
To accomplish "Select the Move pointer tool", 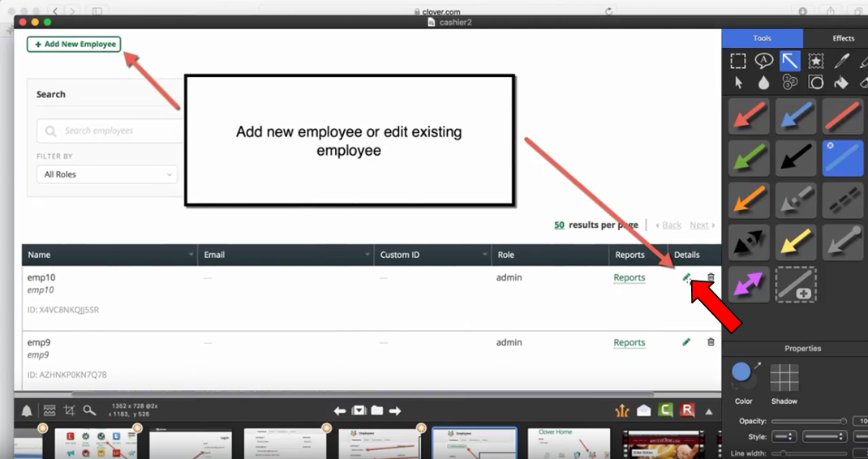I will click(738, 83).
